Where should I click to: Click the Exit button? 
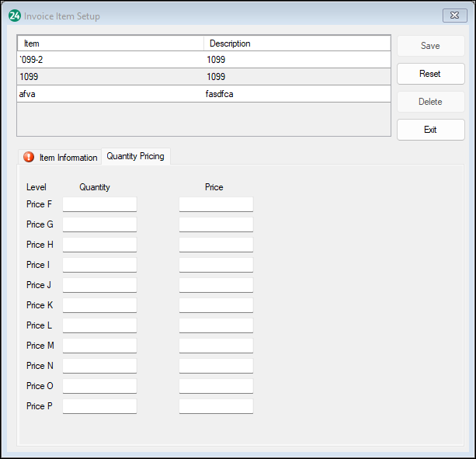(x=430, y=130)
